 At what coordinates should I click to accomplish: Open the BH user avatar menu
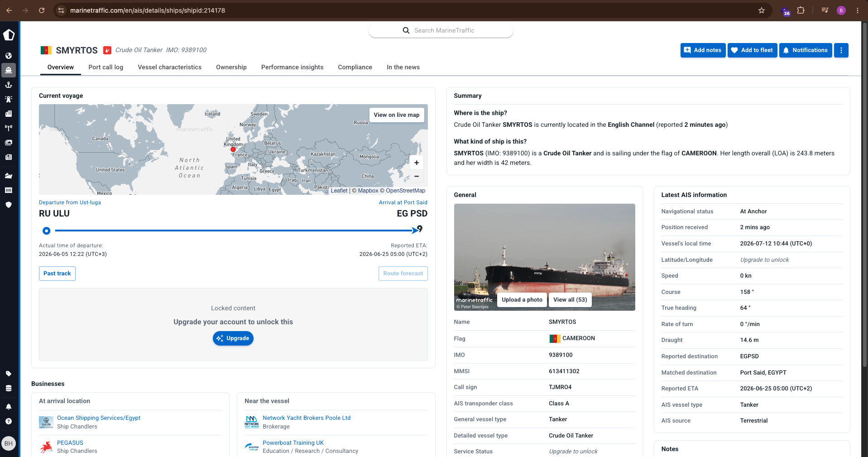(x=9, y=443)
